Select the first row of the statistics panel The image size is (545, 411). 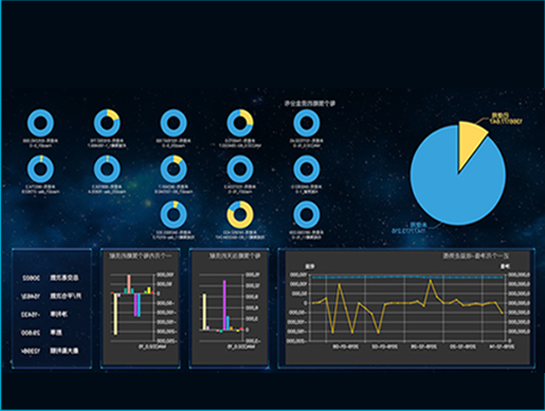51,278
